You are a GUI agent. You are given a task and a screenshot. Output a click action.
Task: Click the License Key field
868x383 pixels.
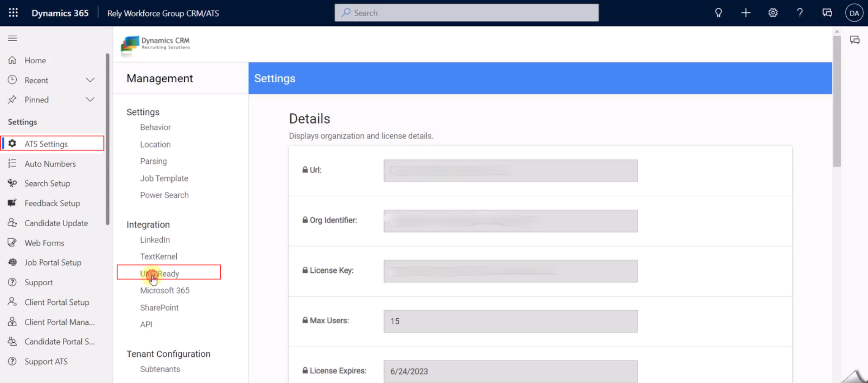(510, 271)
